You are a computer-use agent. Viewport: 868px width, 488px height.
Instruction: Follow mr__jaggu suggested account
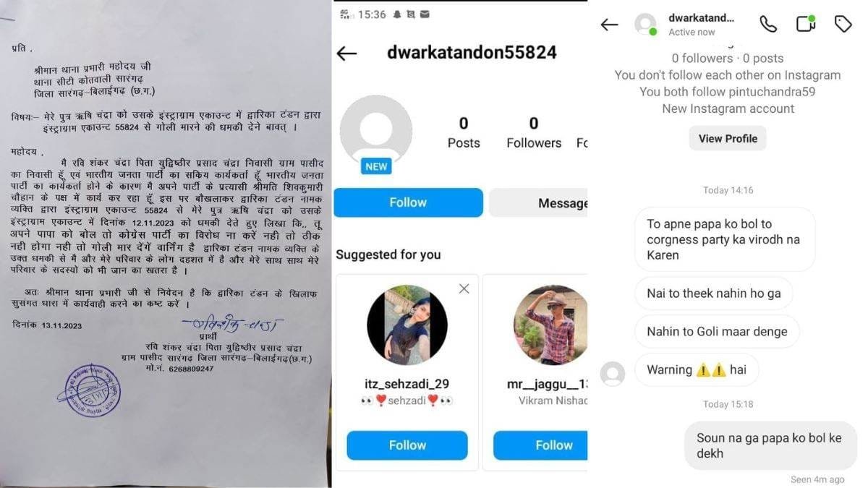click(540, 445)
